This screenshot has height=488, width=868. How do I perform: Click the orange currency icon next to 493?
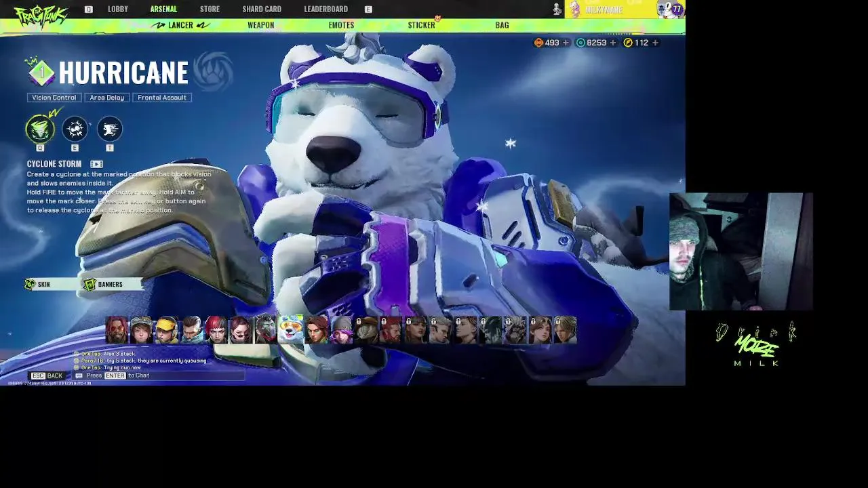pyautogui.click(x=538, y=43)
